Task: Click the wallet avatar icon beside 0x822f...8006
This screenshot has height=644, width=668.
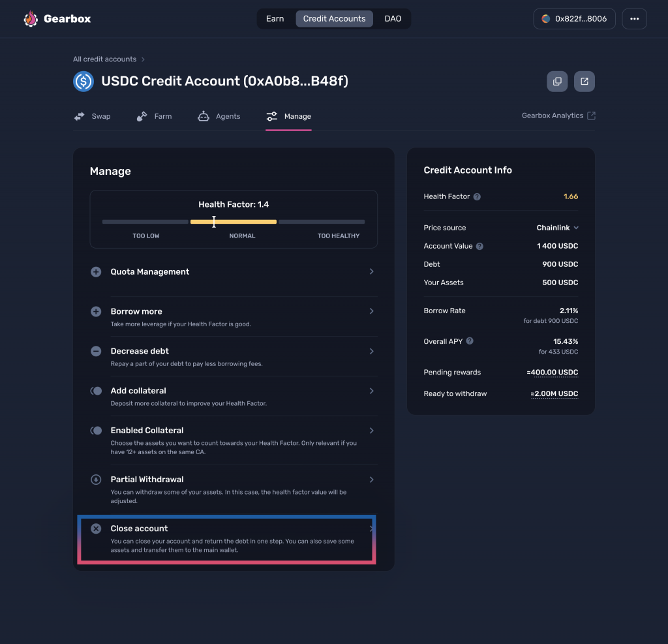Action: pos(545,19)
